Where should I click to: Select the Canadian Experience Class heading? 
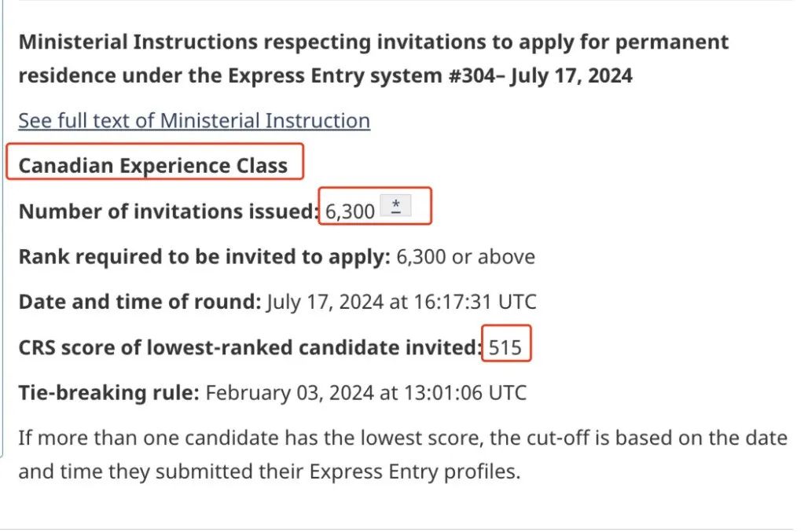[152, 166]
